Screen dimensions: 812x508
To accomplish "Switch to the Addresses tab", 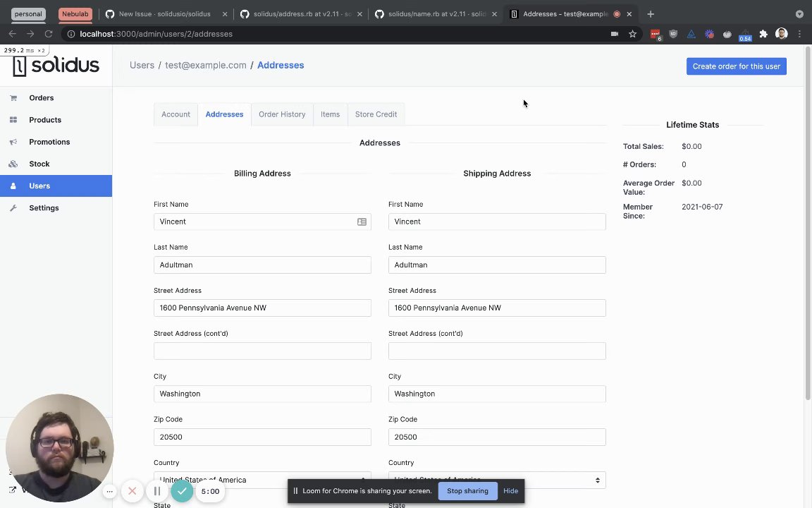I will (x=224, y=114).
